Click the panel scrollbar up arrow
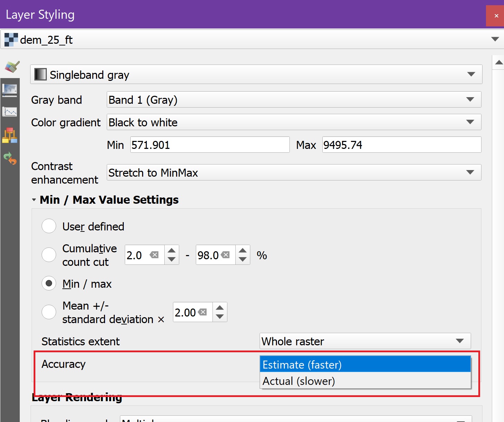 click(x=499, y=62)
